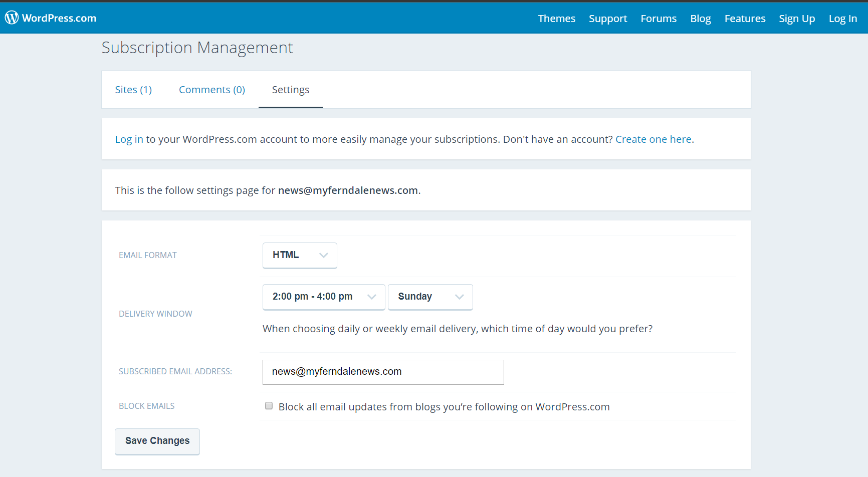The height and width of the screenshot is (477, 868).
Task: Switch to the Sites (1) tab
Action: click(x=133, y=90)
